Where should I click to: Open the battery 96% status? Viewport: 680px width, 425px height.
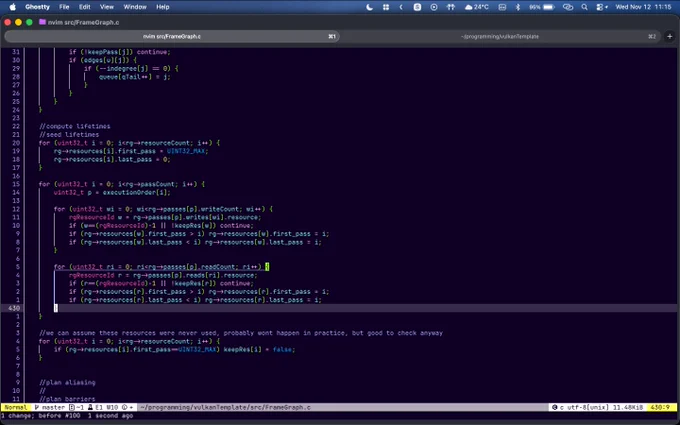(x=542, y=7)
